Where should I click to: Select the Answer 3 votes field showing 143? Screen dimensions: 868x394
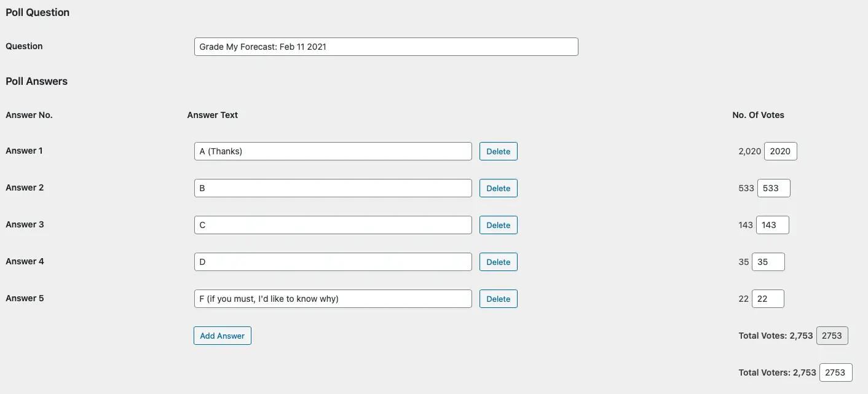point(773,225)
